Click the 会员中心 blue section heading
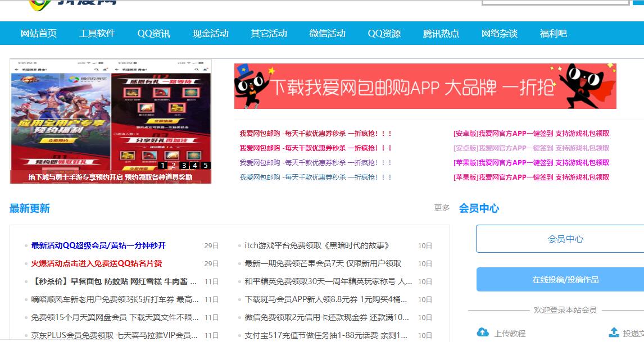The height and width of the screenshot is (342, 644). [479, 208]
